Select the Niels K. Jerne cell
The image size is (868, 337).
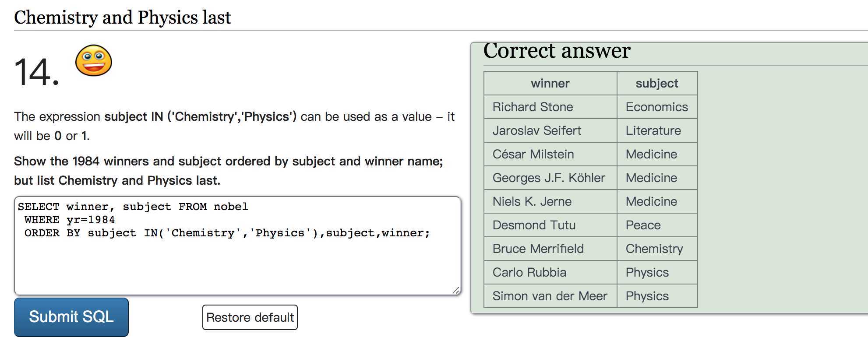pos(550,201)
